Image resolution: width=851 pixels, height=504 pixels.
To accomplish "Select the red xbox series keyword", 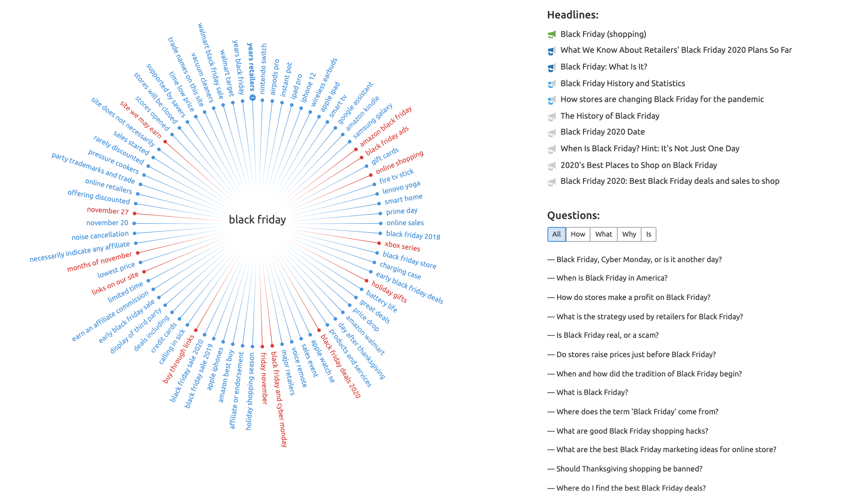I will (x=402, y=246).
